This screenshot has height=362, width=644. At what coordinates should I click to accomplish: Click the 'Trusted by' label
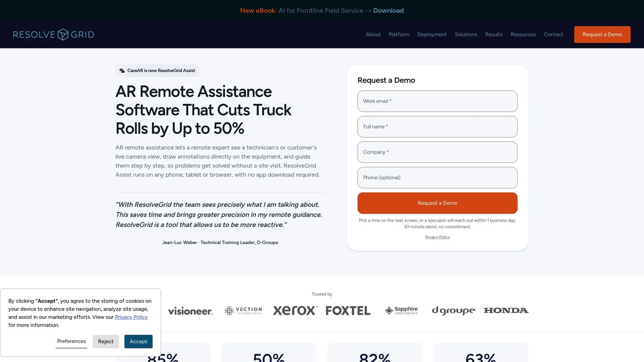click(322, 294)
